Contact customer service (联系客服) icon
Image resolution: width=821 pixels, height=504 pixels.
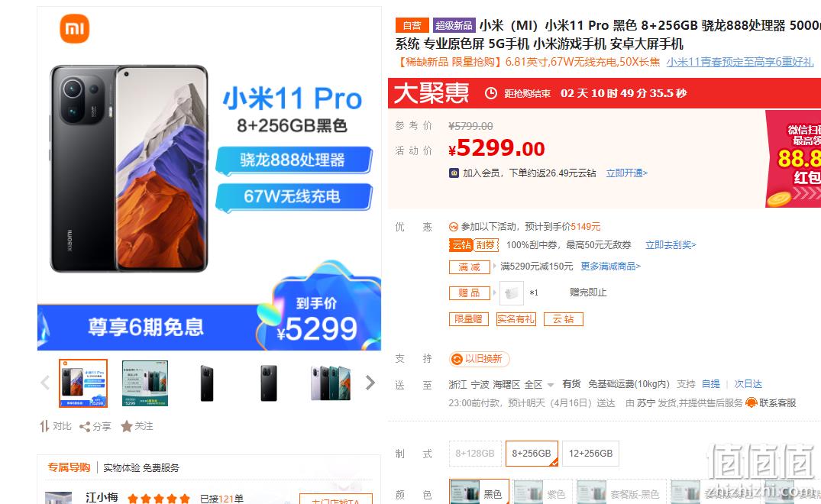tap(752, 402)
